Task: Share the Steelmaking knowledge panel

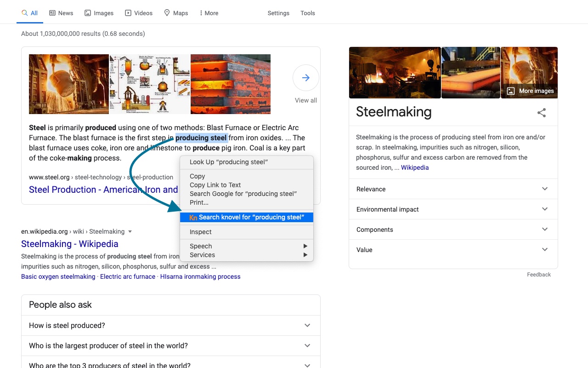Action: click(542, 113)
